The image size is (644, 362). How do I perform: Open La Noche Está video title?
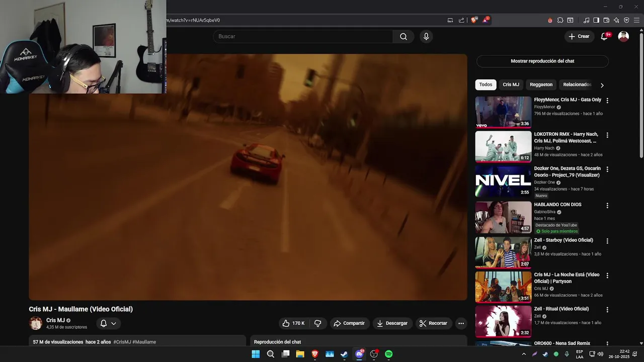[567, 278]
